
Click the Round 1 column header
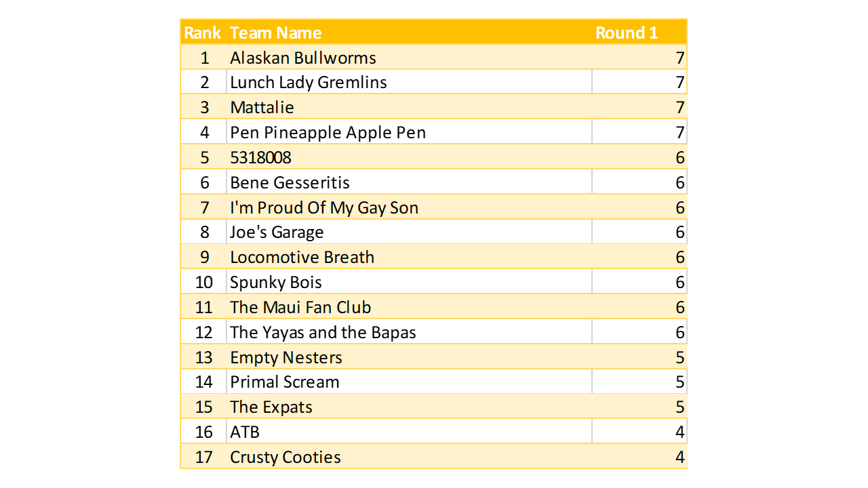click(627, 33)
